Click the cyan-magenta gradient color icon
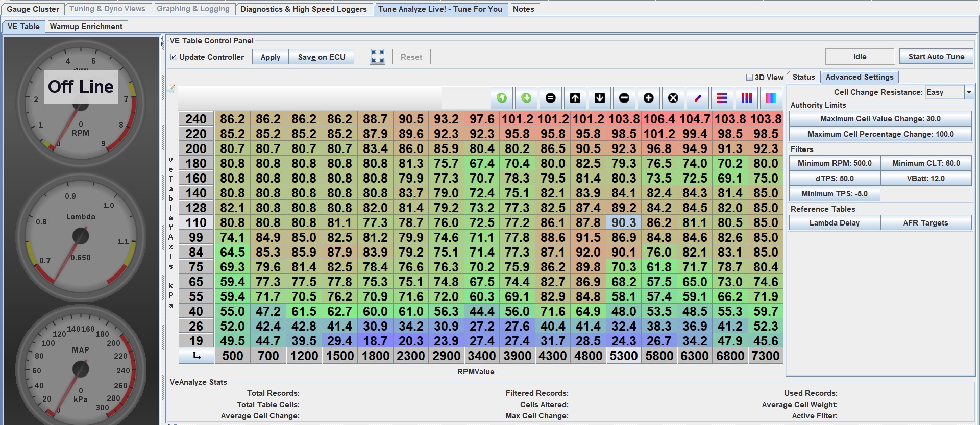The height and width of the screenshot is (425, 980). [771, 98]
